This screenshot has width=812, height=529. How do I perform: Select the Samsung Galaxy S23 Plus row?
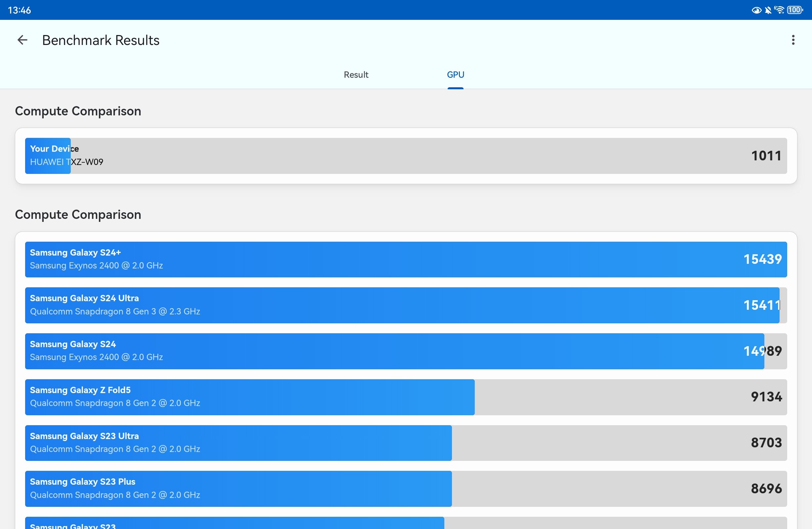(x=406, y=489)
